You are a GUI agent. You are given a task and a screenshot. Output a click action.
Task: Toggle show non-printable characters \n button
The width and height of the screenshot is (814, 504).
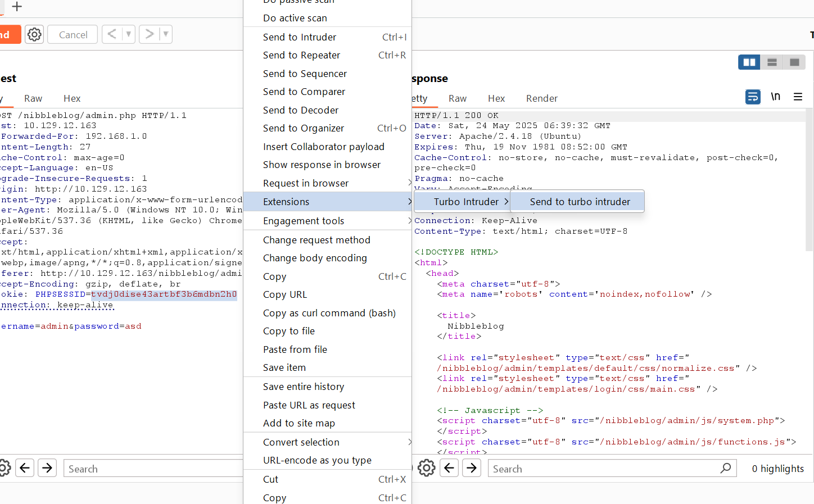(776, 97)
